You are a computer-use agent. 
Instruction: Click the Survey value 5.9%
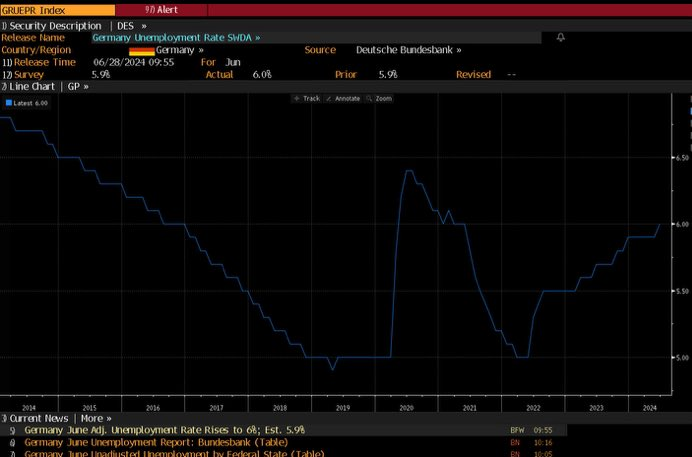click(x=101, y=75)
